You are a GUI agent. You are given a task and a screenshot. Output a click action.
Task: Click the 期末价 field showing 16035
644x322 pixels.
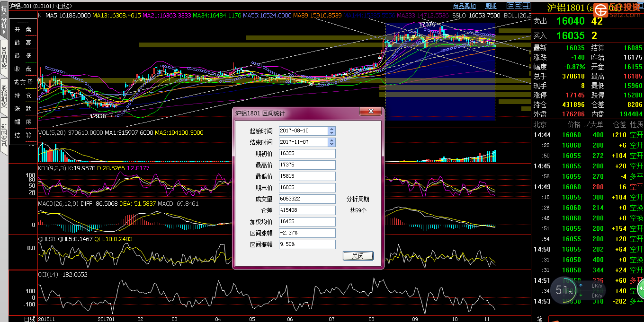[307, 188]
